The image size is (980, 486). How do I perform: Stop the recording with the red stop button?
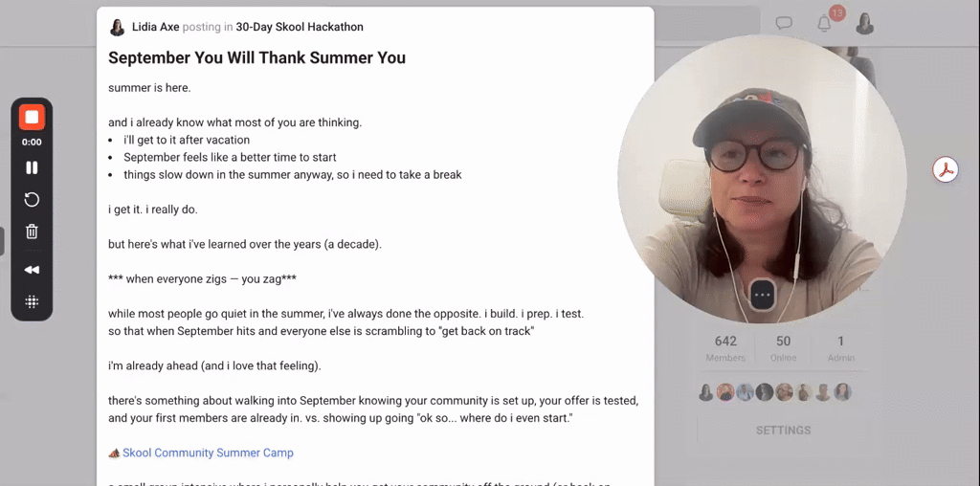(x=32, y=118)
